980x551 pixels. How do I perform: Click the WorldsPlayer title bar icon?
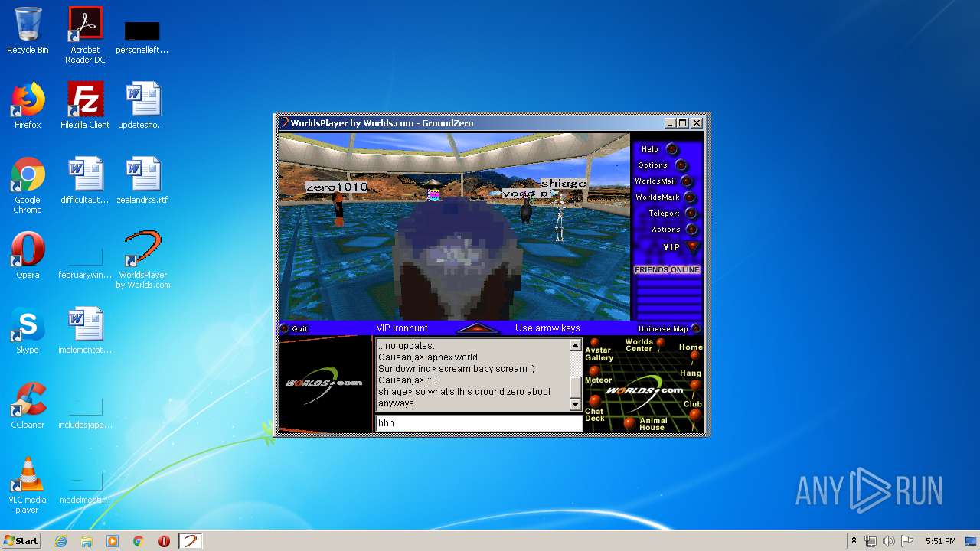tap(284, 122)
